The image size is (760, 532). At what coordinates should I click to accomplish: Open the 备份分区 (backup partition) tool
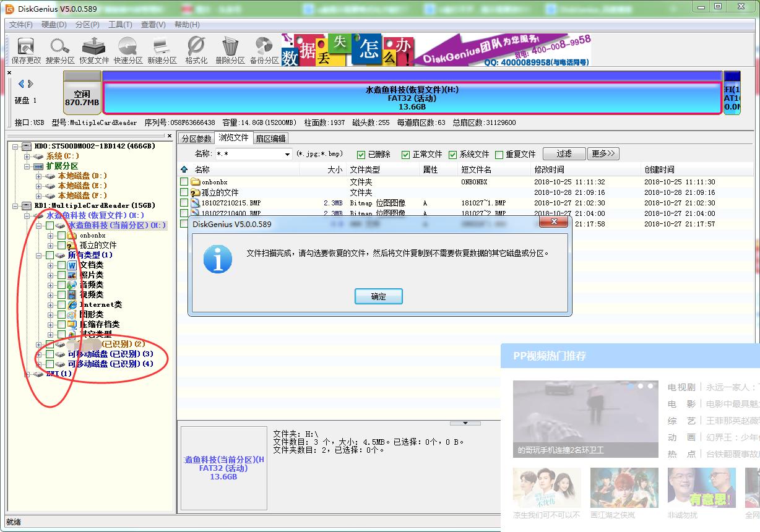point(264,49)
